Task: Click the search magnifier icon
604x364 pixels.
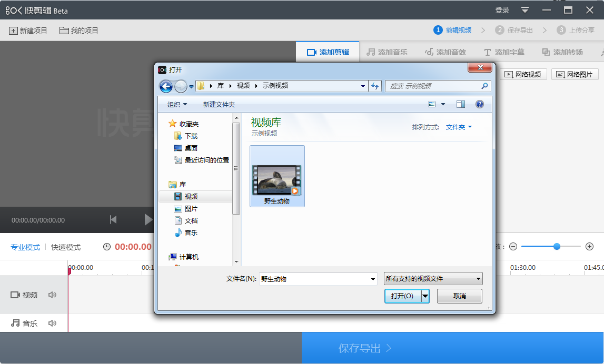Action: [484, 86]
